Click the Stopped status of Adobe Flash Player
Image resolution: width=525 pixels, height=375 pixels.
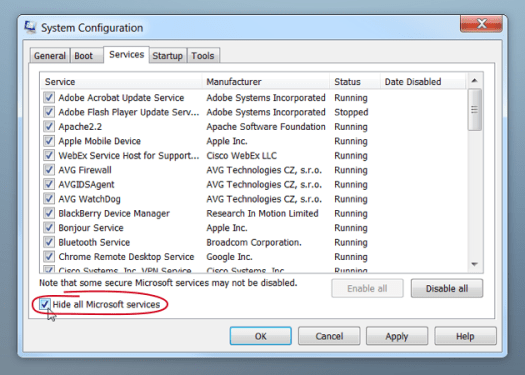click(x=351, y=112)
